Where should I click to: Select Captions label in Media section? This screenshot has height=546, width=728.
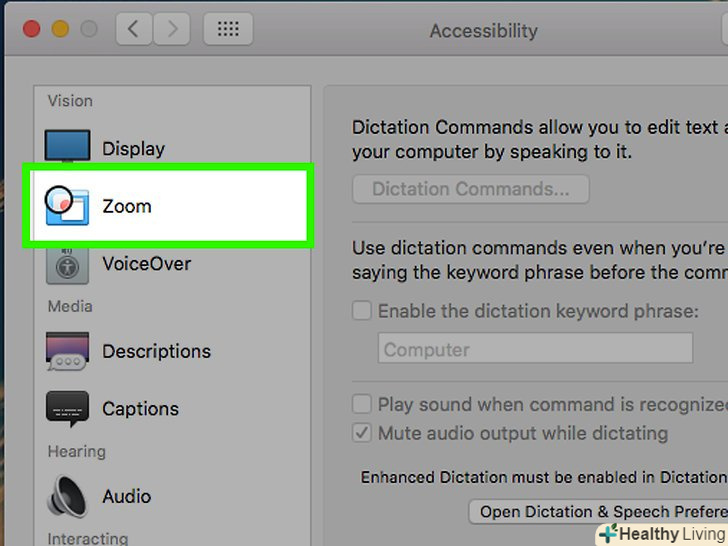(x=140, y=409)
